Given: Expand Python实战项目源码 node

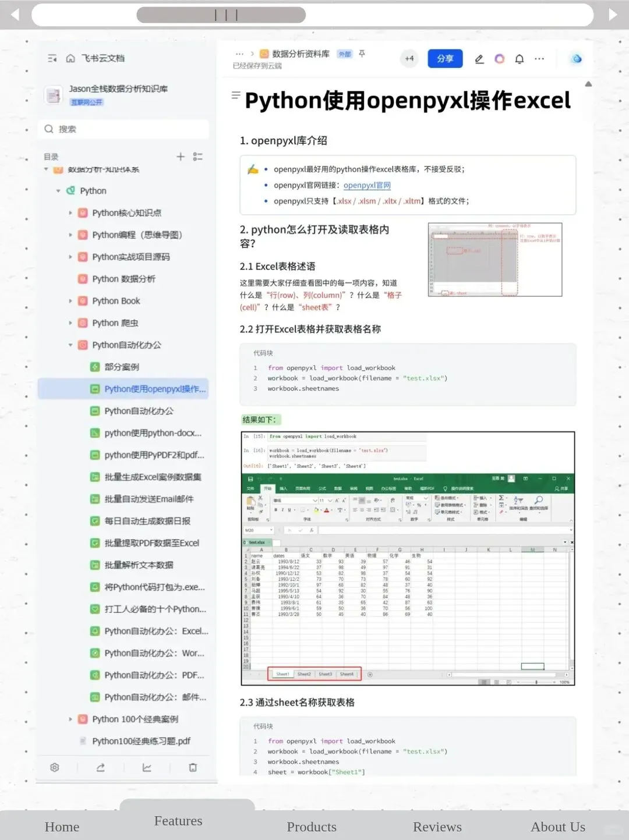Looking at the screenshot, I should (x=70, y=257).
